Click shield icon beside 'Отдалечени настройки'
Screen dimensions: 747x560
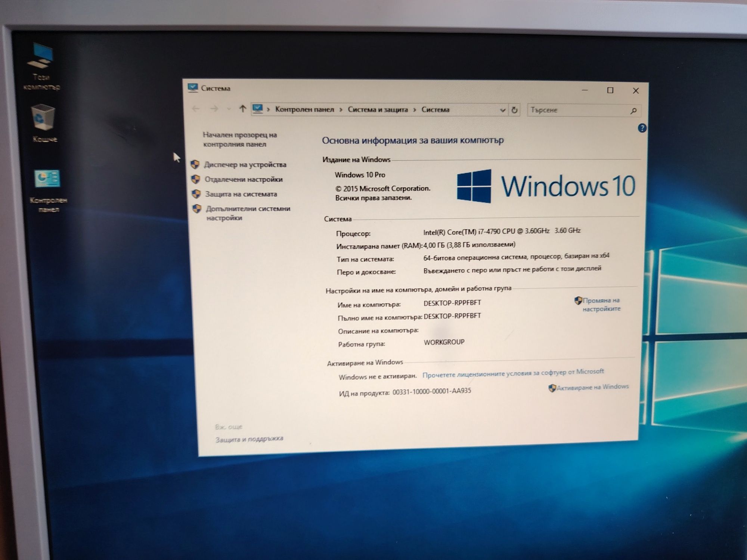195,179
